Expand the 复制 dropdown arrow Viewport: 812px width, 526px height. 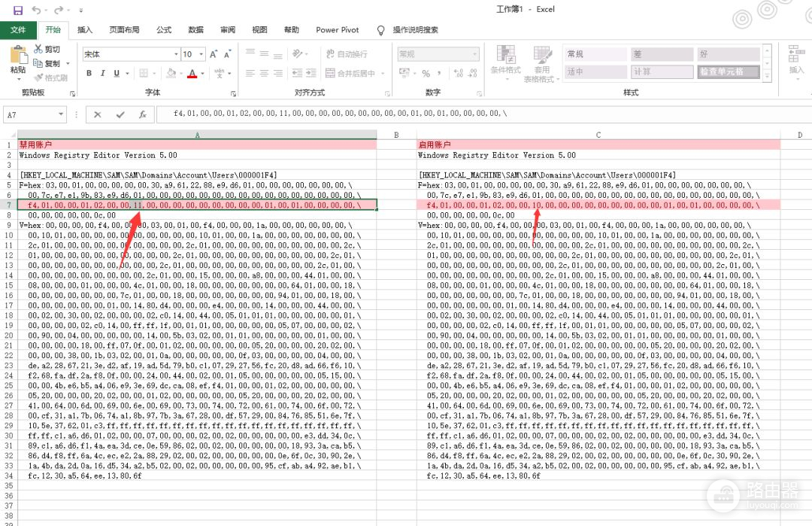point(68,64)
